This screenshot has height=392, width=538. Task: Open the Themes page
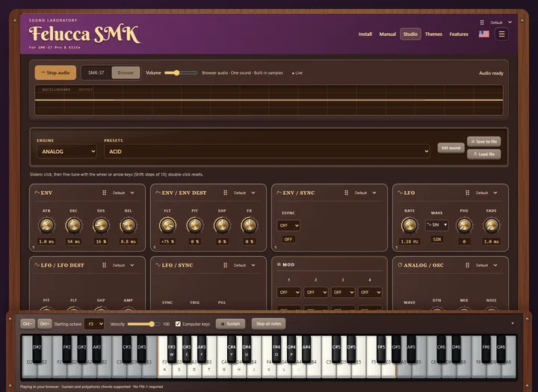(433, 34)
